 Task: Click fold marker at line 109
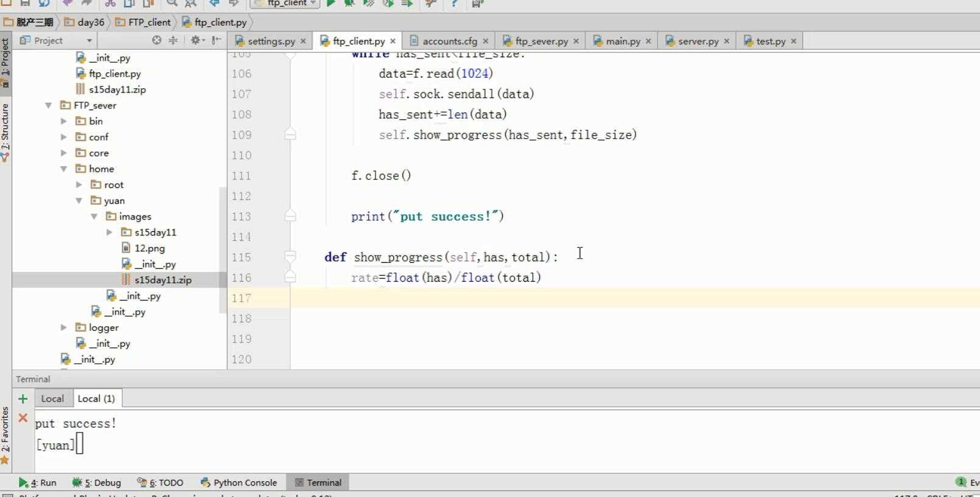[290, 134]
